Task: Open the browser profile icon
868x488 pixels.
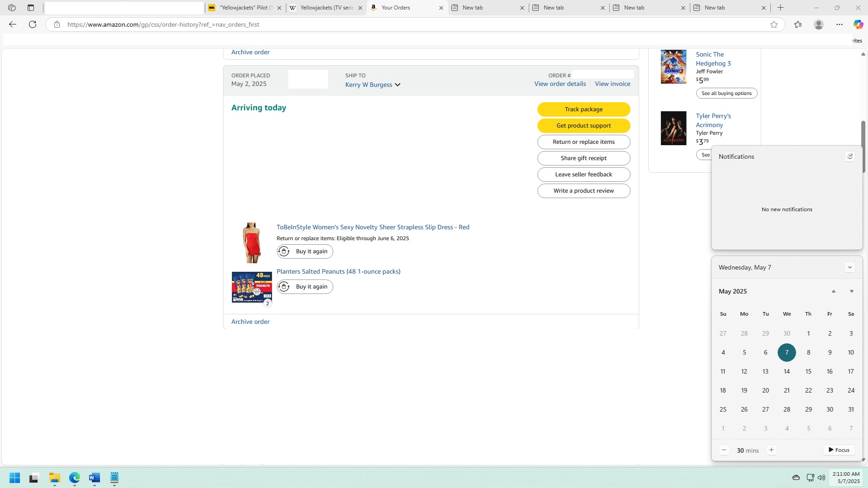Action: coord(819,24)
